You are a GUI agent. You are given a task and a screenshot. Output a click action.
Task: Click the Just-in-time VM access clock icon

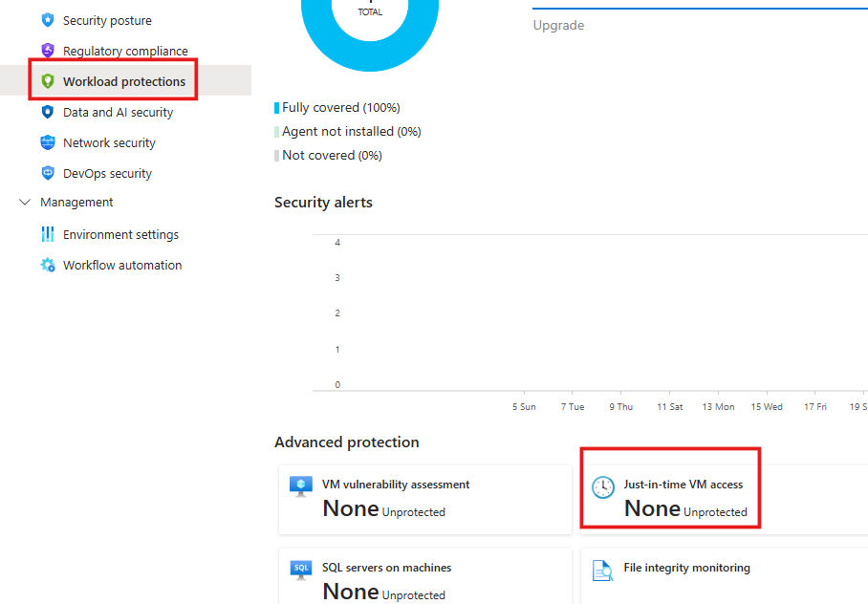603,486
